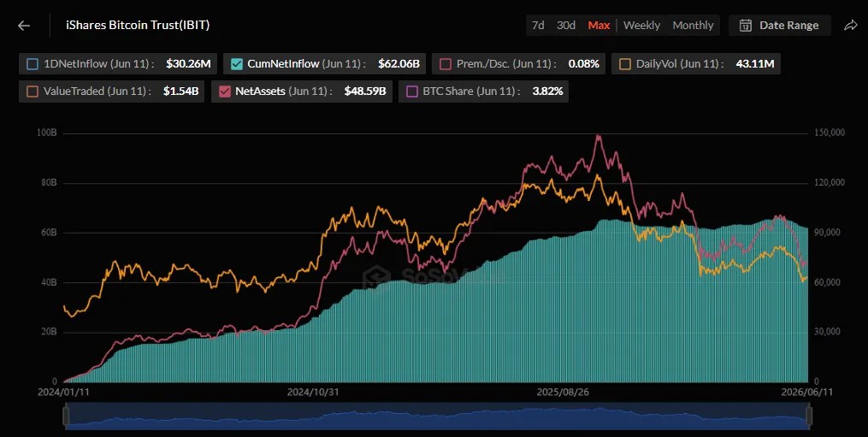Click the 0.08% Prem./Dsc. value

pos(583,63)
